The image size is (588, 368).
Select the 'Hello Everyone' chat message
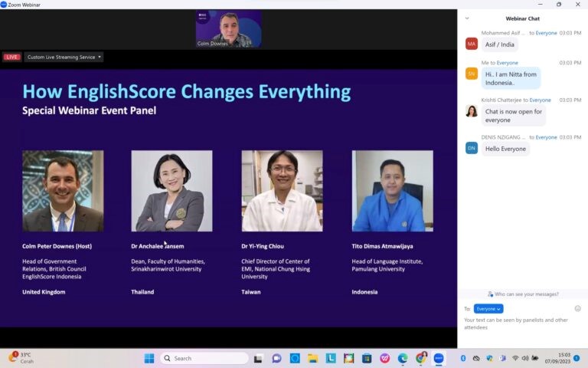point(505,149)
